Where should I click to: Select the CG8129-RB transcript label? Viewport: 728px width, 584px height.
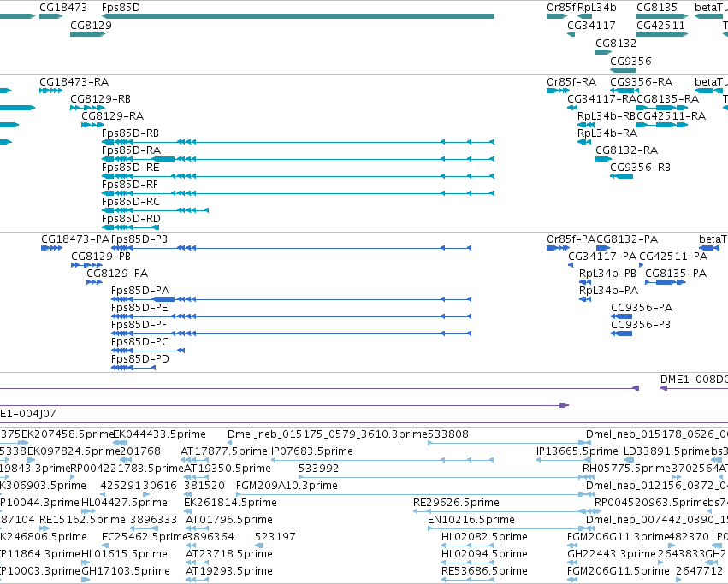click(101, 99)
